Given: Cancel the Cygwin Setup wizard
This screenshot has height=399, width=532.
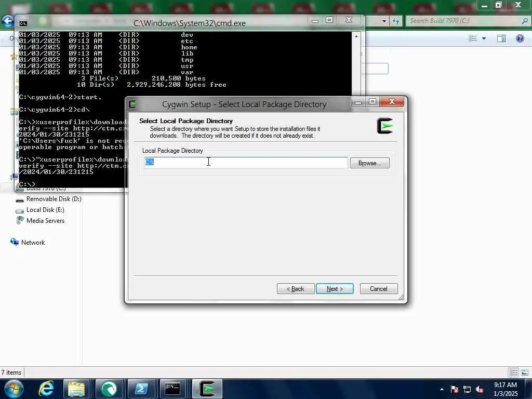Looking at the screenshot, I should point(379,289).
